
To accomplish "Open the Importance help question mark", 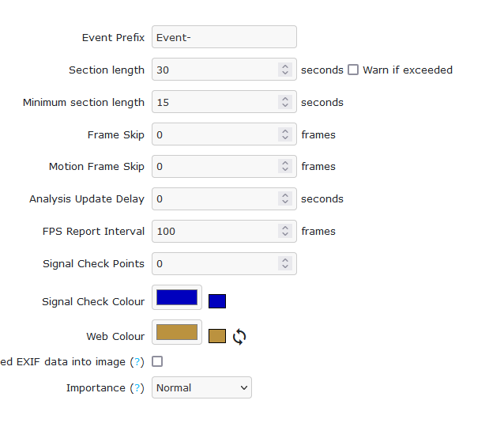I will click(137, 388).
